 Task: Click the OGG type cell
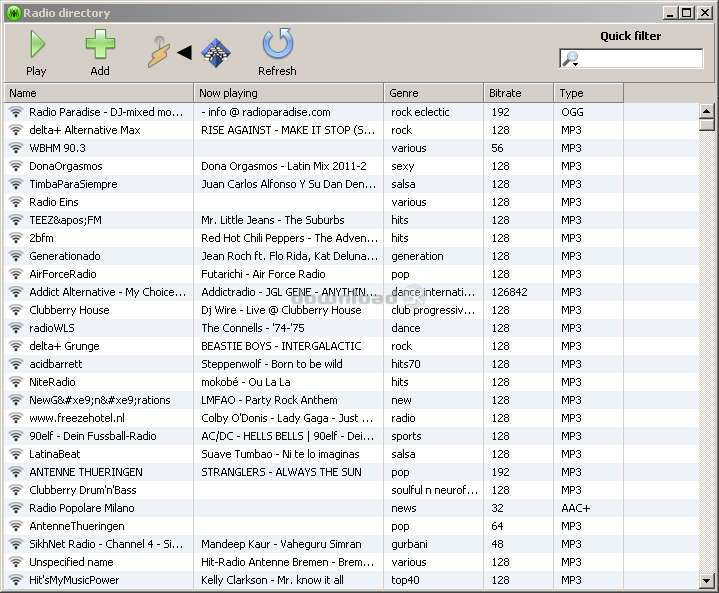572,112
